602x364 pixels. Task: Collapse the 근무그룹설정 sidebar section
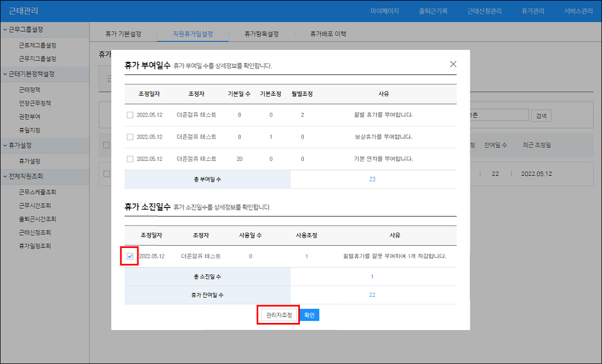pyautogui.click(x=44, y=30)
